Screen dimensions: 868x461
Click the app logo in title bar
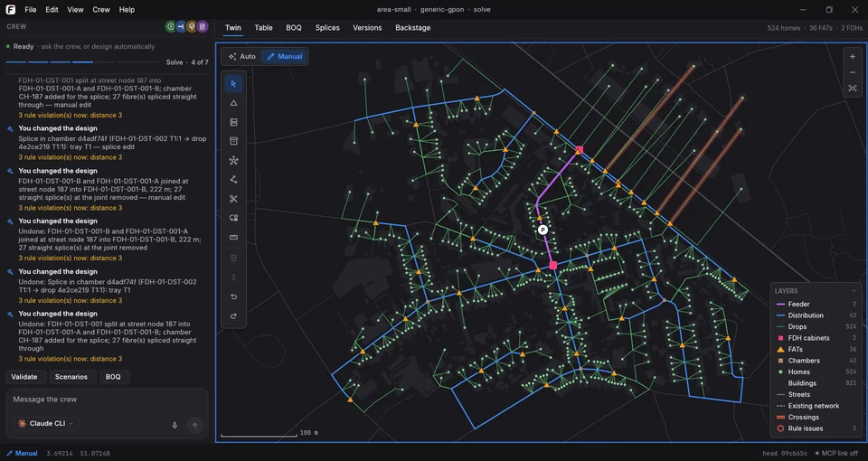(11, 9)
